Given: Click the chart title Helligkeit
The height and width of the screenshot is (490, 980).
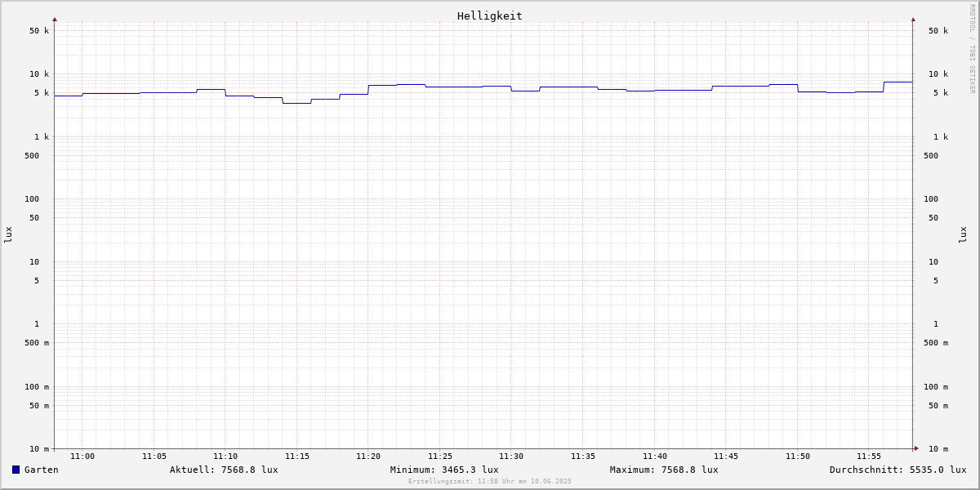Looking at the screenshot, I should coord(490,16).
